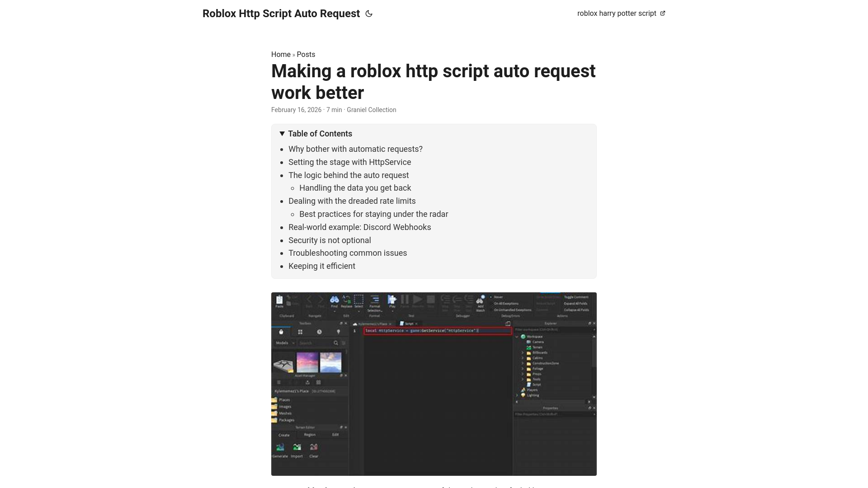Jump to 'The logic behind the auto request'

point(349,175)
